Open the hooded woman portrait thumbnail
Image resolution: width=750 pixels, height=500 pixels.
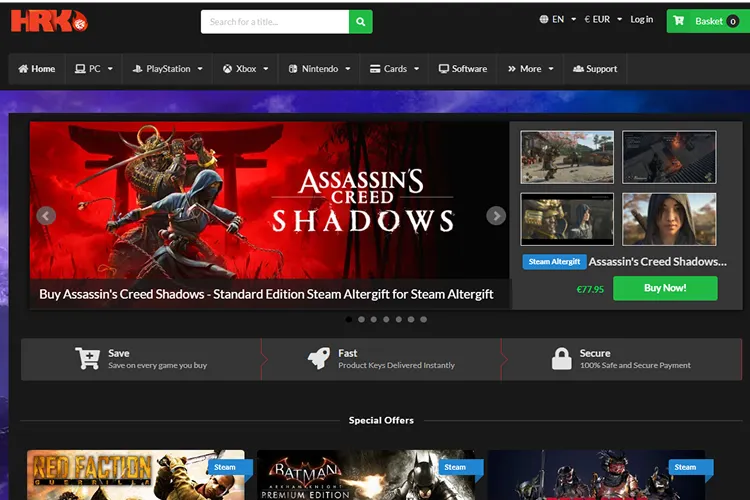669,219
